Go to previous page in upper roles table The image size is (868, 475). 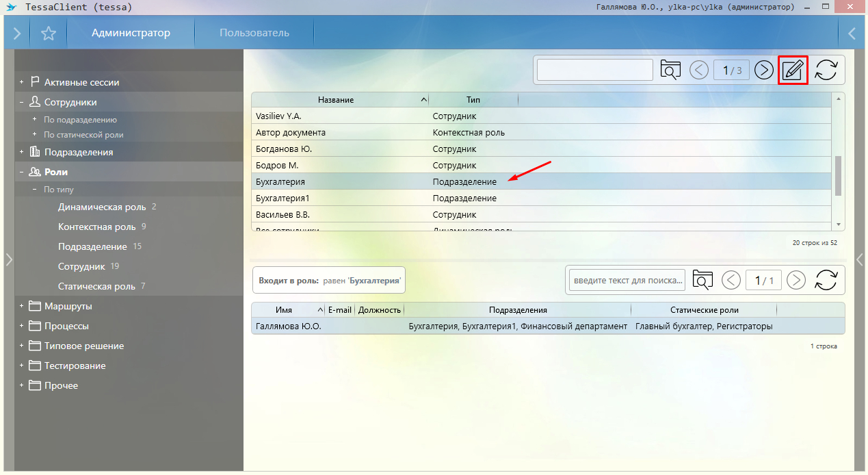coord(699,70)
